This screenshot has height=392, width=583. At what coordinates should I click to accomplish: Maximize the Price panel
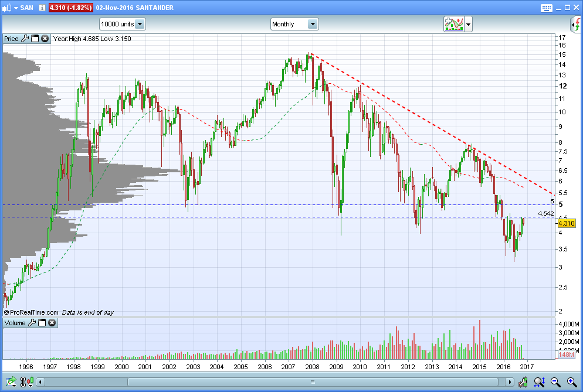tap(35, 39)
